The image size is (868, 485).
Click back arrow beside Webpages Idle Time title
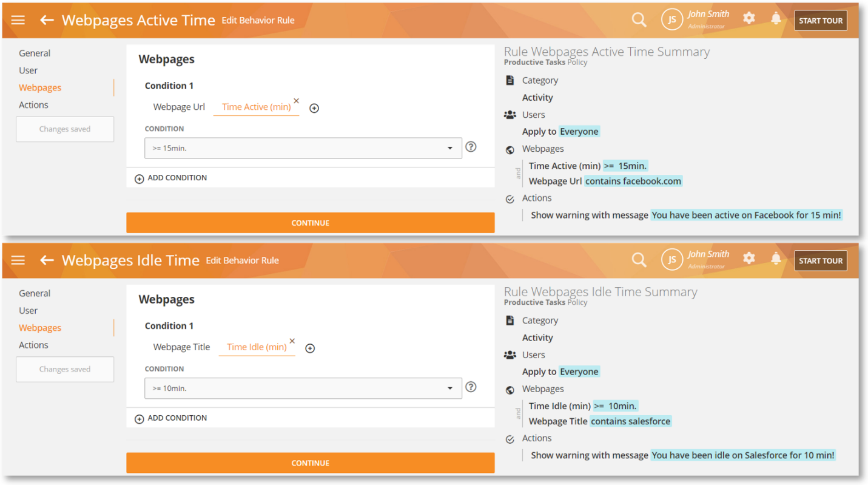point(47,260)
